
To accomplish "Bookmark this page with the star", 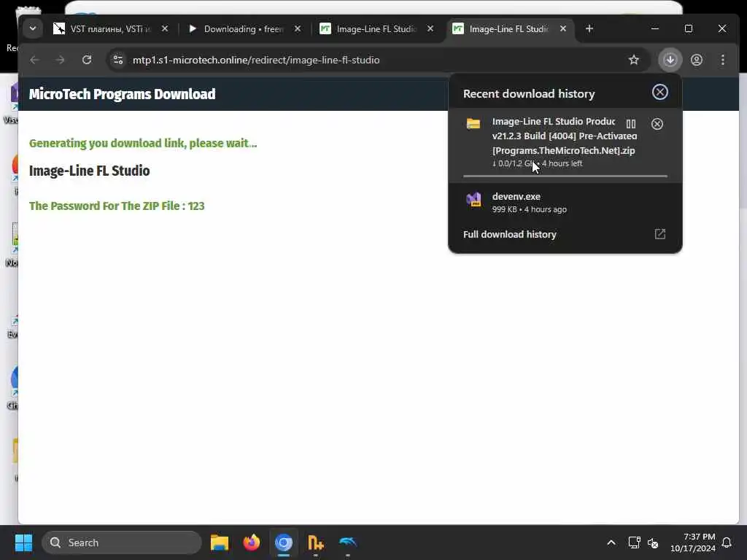I will 634,60.
